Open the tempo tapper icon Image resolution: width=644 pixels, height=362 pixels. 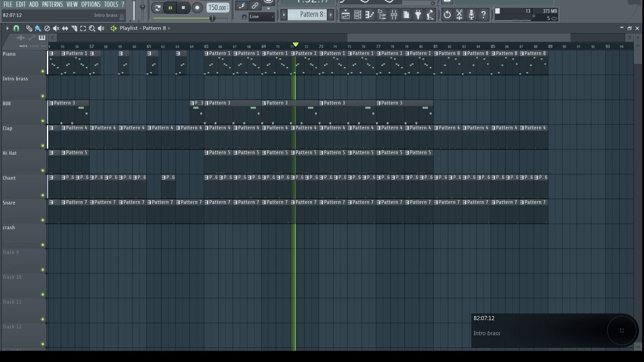[430, 15]
